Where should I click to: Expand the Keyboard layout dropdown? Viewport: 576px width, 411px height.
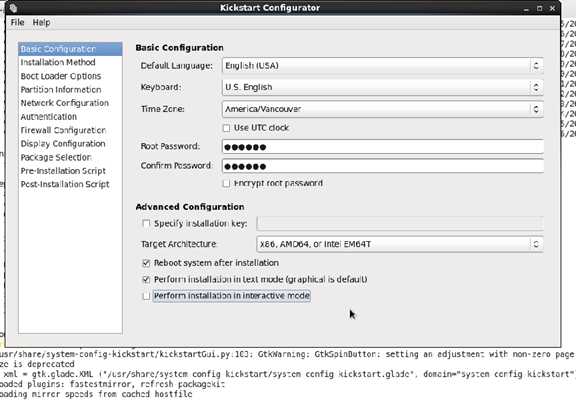(x=383, y=87)
